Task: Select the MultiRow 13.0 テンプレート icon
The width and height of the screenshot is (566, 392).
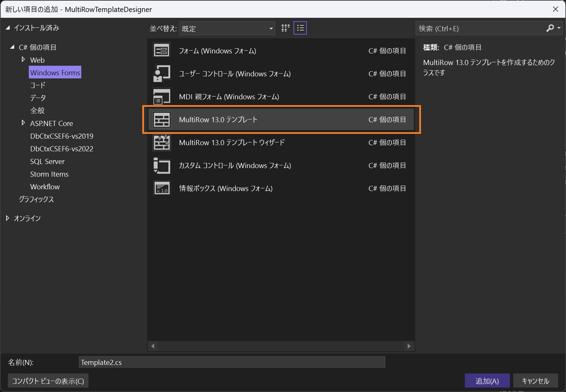Action: click(161, 120)
